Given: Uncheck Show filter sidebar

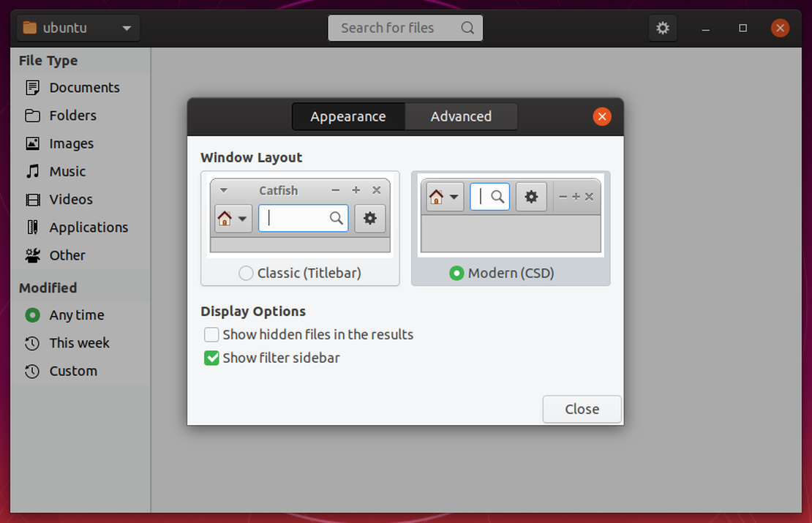Looking at the screenshot, I should [211, 358].
